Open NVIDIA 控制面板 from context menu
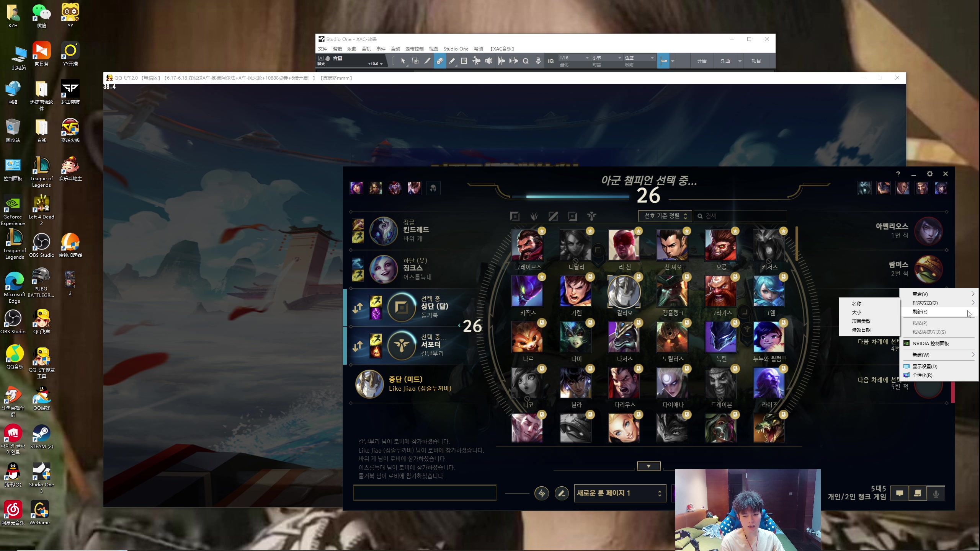 939,343
